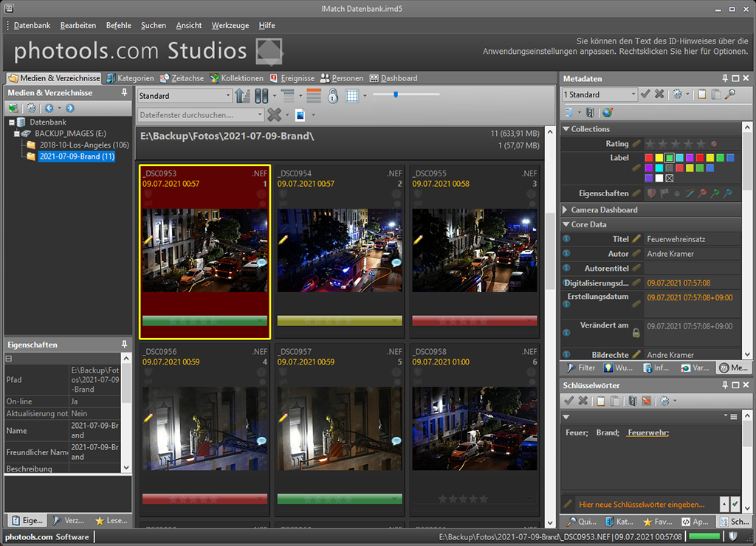This screenshot has width=756, height=546.
Task: Click the globe icon in the Metadaten toolbar
Action: tap(607, 113)
